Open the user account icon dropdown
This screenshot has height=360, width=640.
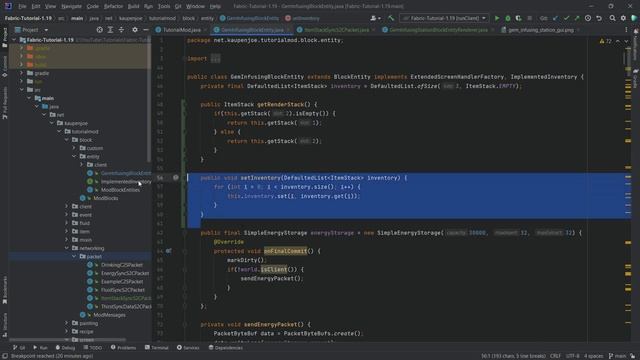pos(375,18)
